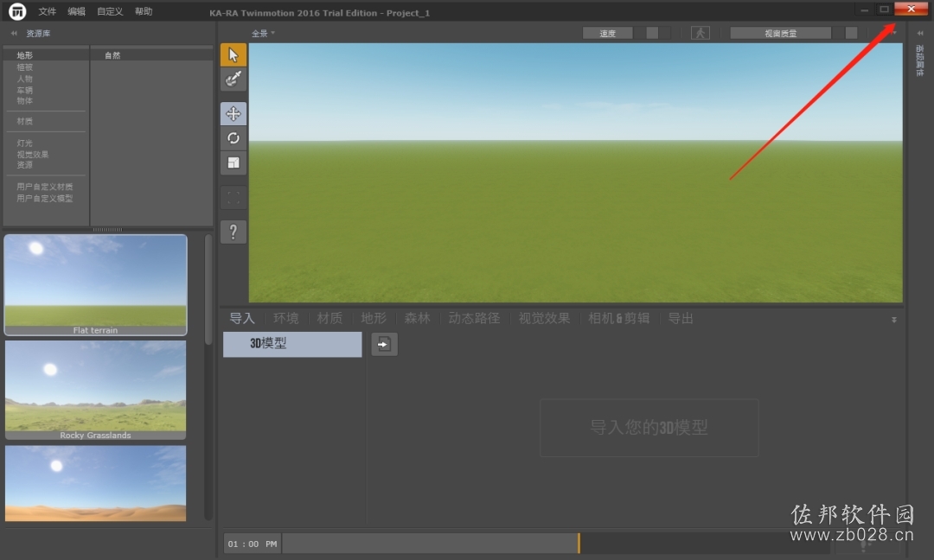Choose the Rocky Grasslands terrain thumbnail
Image resolution: width=934 pixels, height=560 pixels.
click(95, 391)
